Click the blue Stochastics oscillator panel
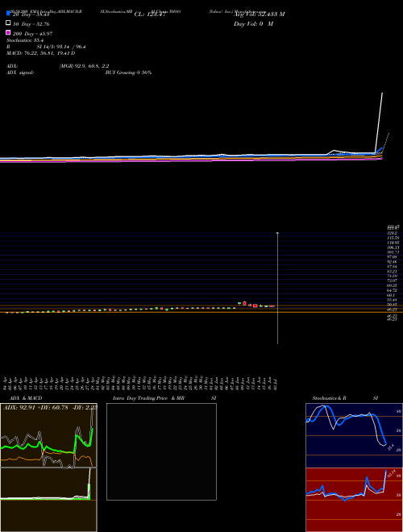The image size is (403, 532). pyautogui.click(x=354, y=435)
